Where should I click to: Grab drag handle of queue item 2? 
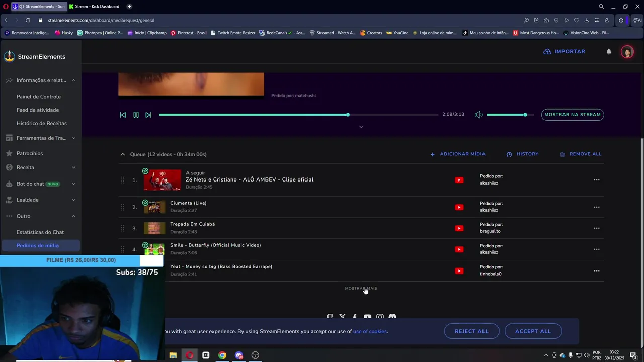pyautogui.click(x=122, y=207)
